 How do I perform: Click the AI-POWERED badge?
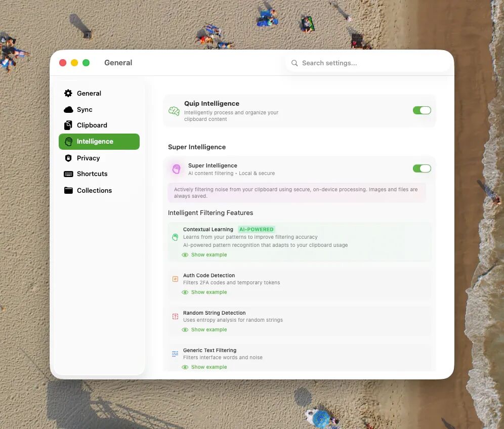257,229
